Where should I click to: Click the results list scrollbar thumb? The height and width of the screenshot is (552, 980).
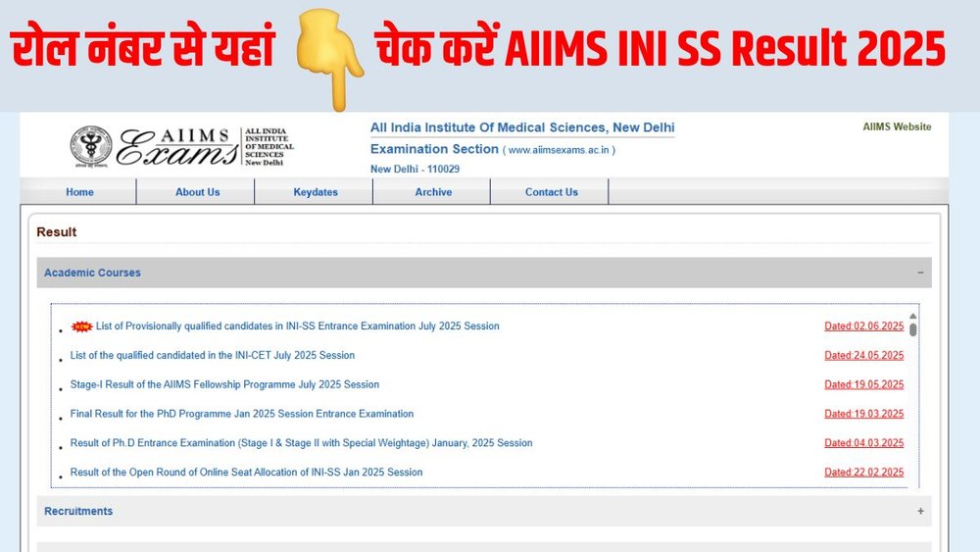click(913, 330)
